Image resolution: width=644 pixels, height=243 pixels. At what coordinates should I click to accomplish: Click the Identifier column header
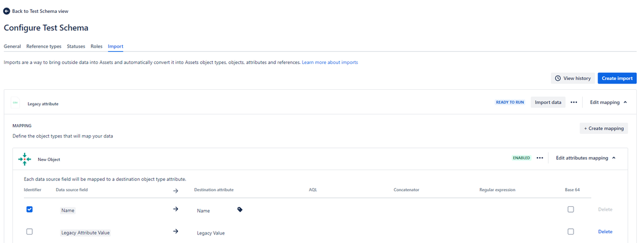tap(32, 190)
